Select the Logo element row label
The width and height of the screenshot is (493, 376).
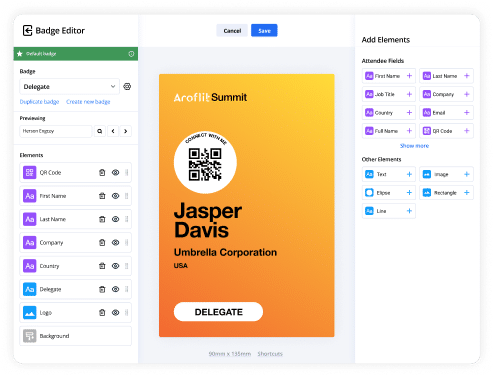click(46, 312)
